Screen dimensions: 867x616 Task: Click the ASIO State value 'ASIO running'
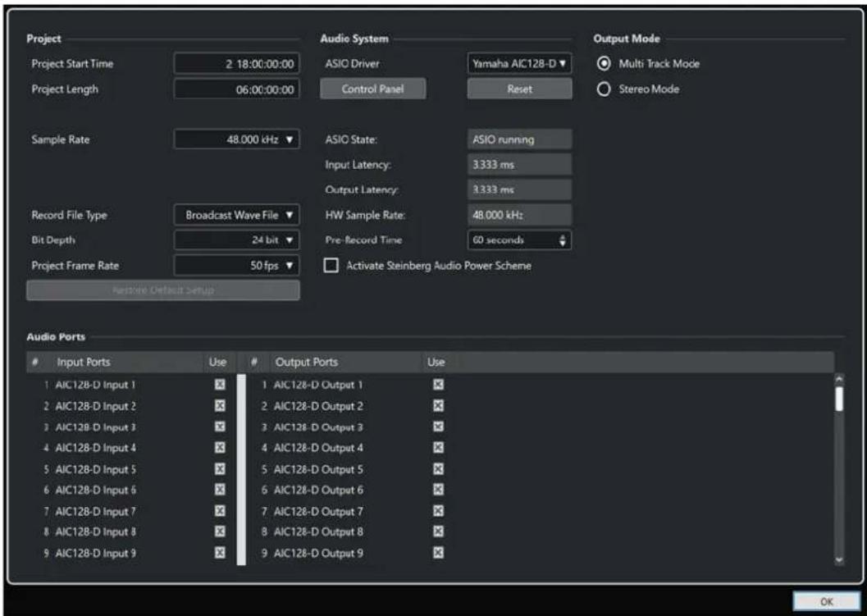pyautogui.click(x=519, y=139)
